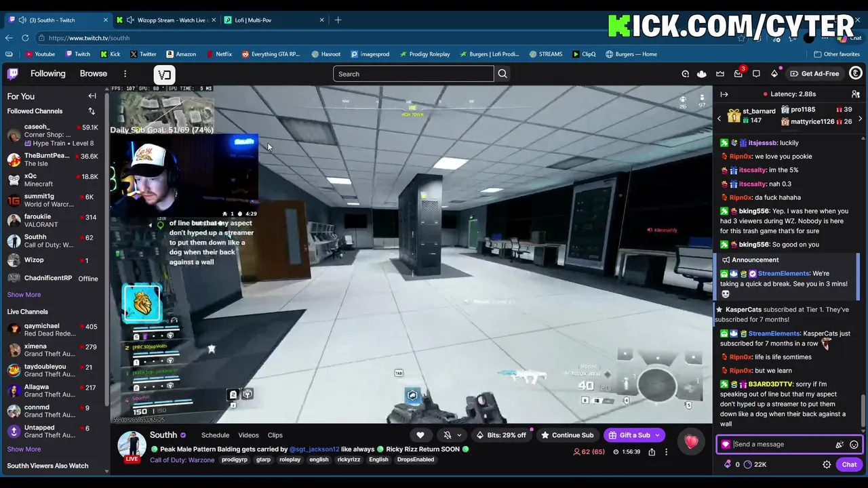
Task: Open a new browser tab
Action: (338, 20)
